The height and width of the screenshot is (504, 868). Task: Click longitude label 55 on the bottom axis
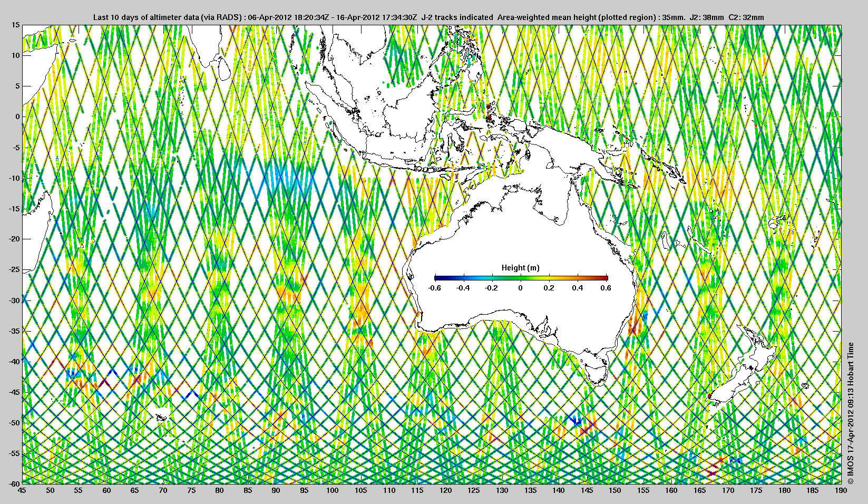click(x=78, y=490)
